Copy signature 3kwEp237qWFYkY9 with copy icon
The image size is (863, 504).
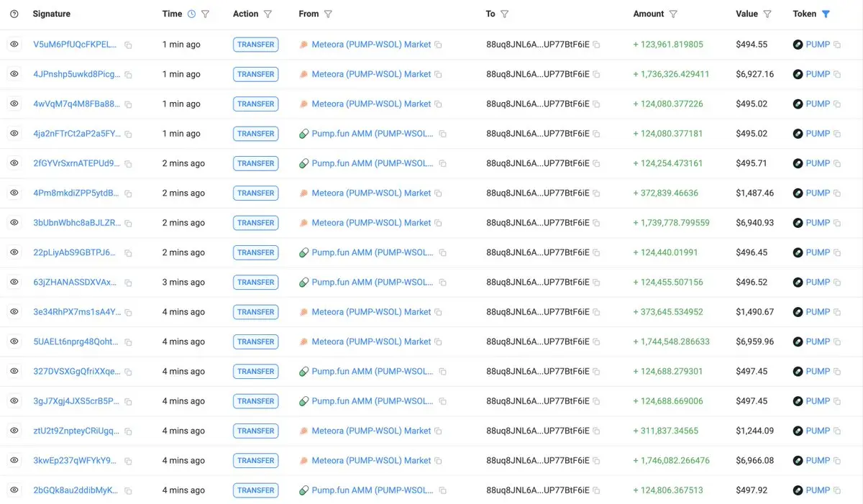click(129, 461)
